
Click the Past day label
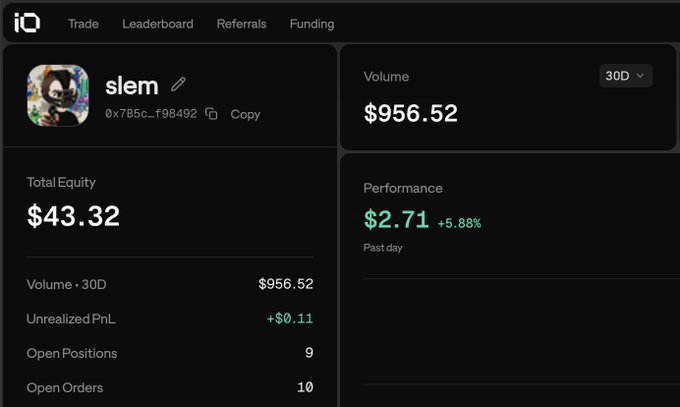383,248
